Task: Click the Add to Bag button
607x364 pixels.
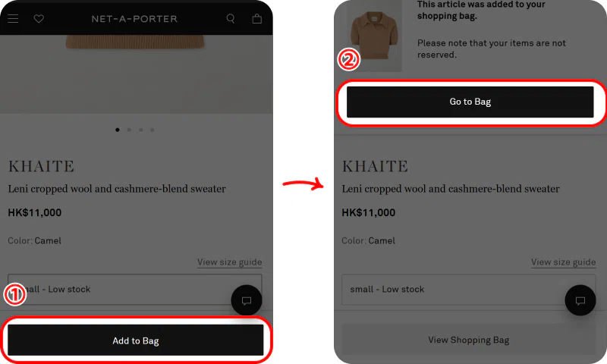Action: pyautogui.click(x=136, y=340)
